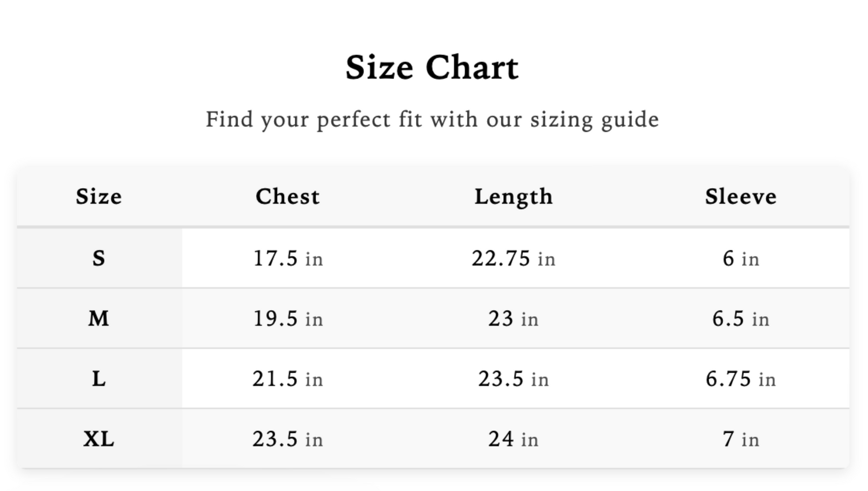Image resolution: width=868 pixels, height=491 pixels.
Task: Click the sizing guide subtitle text
Action: point(432,120)
